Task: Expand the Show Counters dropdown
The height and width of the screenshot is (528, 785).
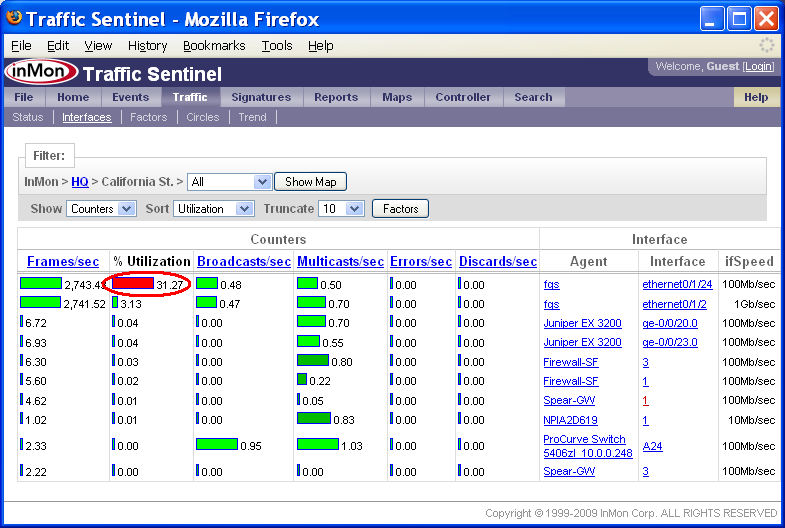Action: point(101,209)
